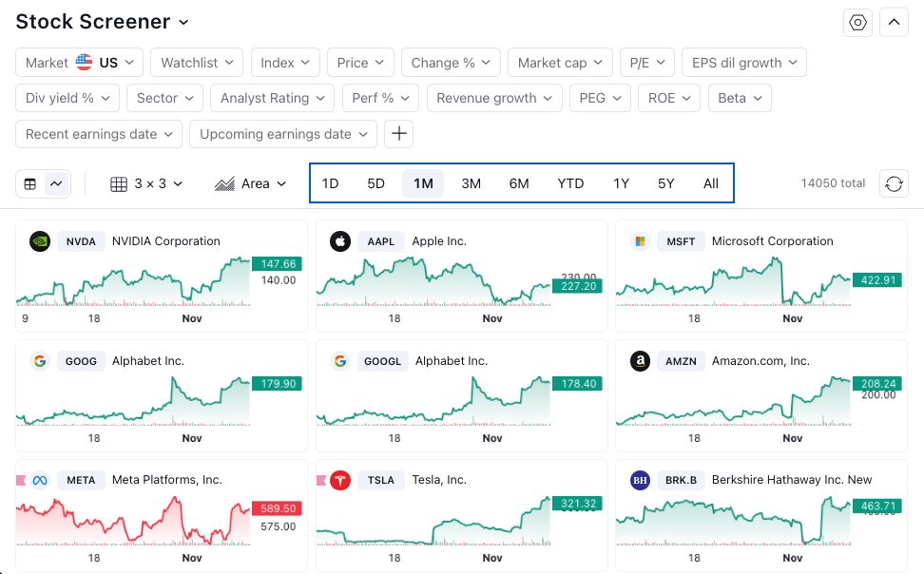This screenshot has height=574, width=924.
Task: Select the 5D timeframe
Action: (x=375, y=183)
